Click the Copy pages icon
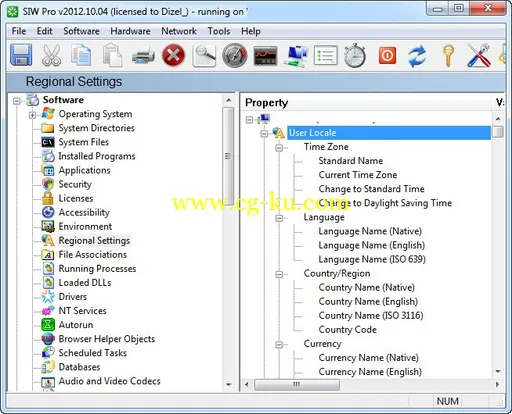The width and height of the screenshot is (512, 414). [x=81, y=55]
